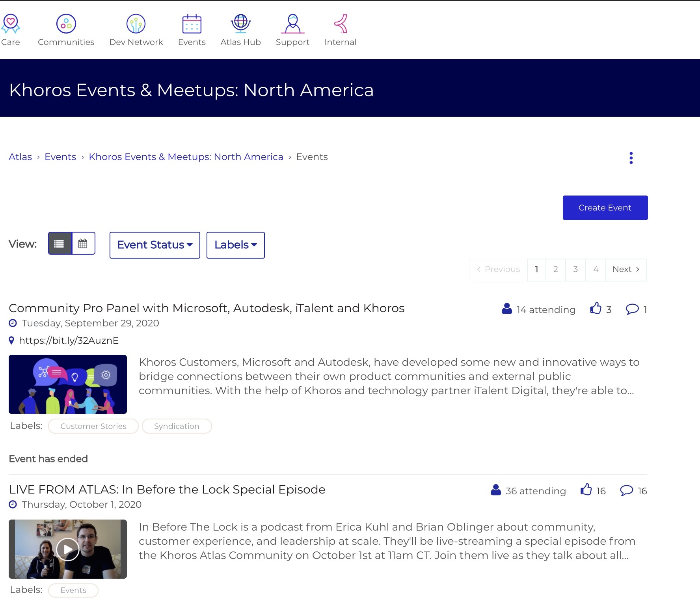The height and width of the screenshot is (611, 700).
Task: Click attendee icon for 36 attending
Action: tap(496, 490)
